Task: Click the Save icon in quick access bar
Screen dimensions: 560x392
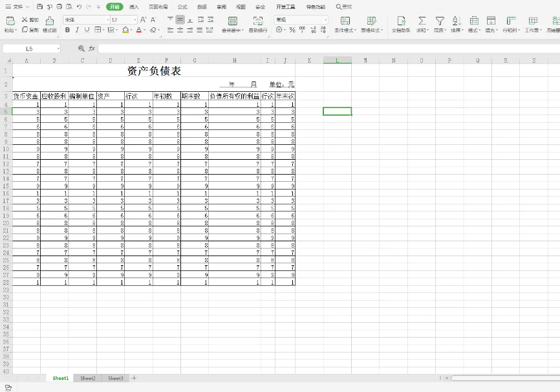Action: pos(39,6)
